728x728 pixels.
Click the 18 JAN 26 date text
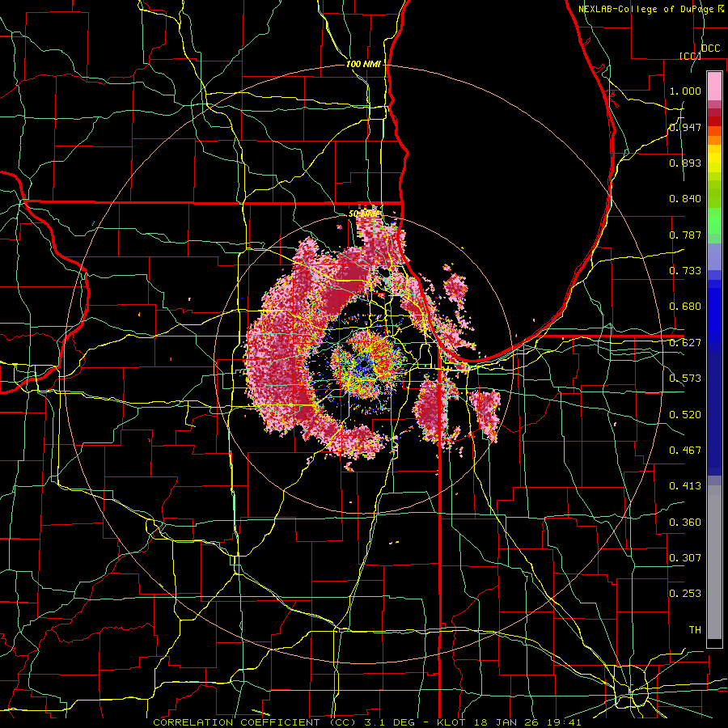[x=506, y=722]
